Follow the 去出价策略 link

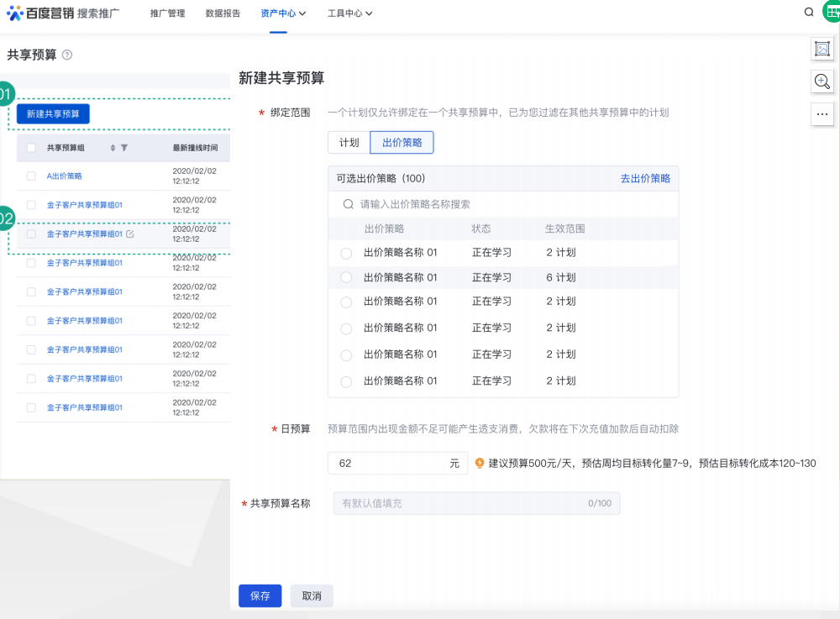coord(645,178)
